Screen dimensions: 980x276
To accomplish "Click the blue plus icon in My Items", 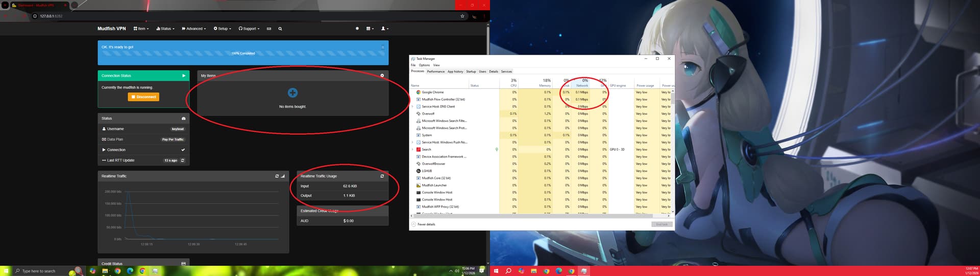I will (x=292, y=93).
